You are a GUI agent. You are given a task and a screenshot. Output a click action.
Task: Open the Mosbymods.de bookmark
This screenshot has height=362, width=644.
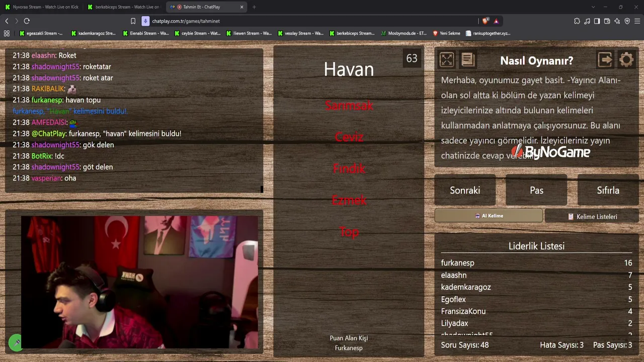click(404, 33)
